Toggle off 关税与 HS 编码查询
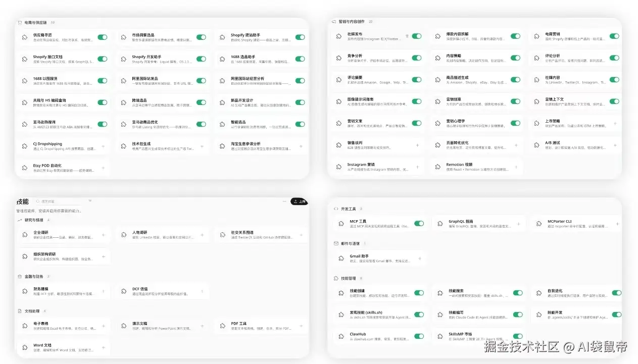This screenshot has height=364, width=638. pyautogui.click(x=103, y=102)
